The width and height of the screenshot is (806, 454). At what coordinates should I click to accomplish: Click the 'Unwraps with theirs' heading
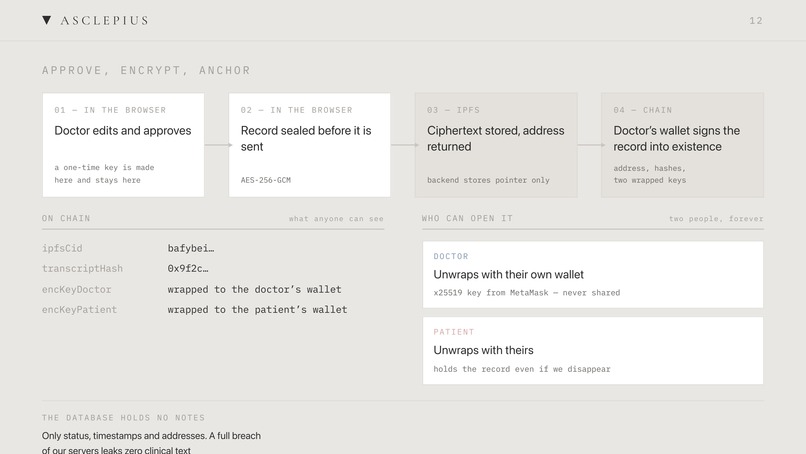pos(483,350)
